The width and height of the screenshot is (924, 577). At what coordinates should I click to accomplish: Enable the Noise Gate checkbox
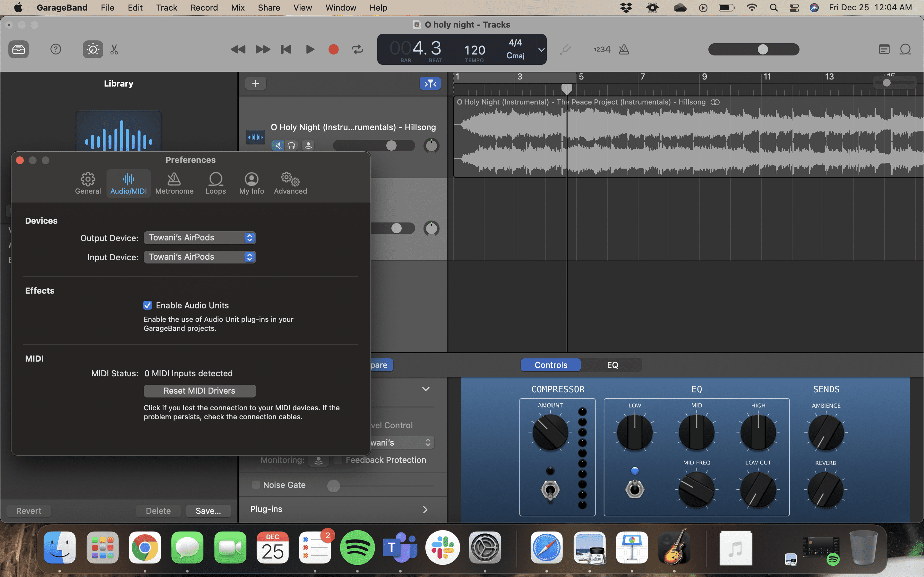(x=256, y=485)
